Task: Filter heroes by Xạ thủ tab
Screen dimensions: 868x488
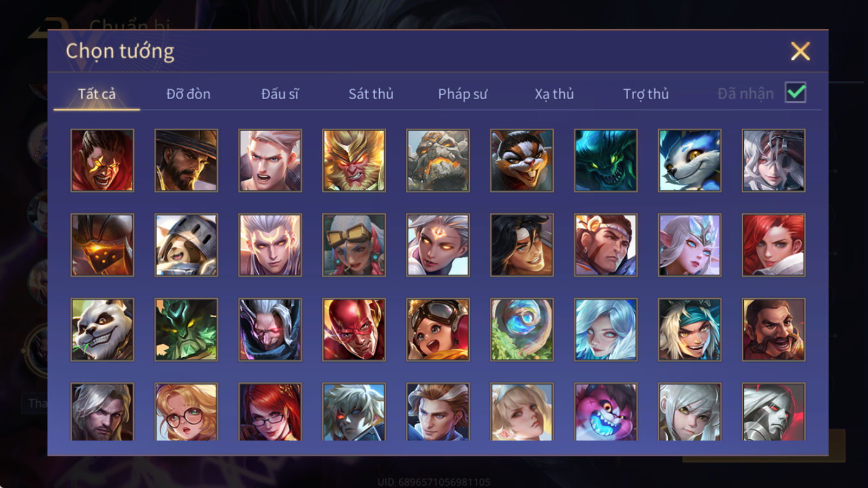Action: click(x=554, y=94)
